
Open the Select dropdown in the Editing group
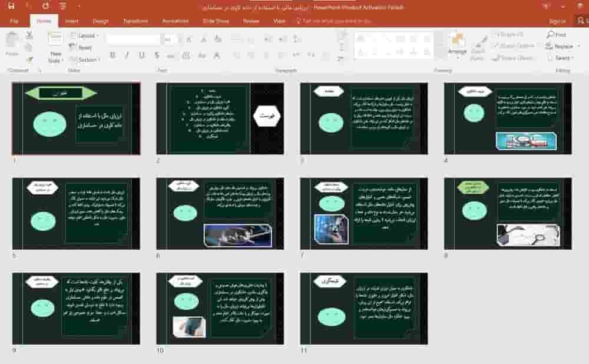561,58
